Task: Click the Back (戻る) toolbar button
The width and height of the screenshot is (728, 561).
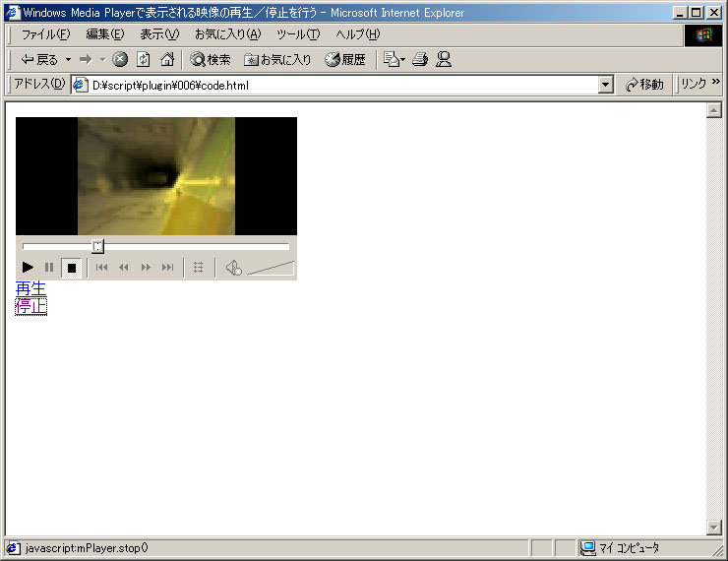Action: coord(39,59)
